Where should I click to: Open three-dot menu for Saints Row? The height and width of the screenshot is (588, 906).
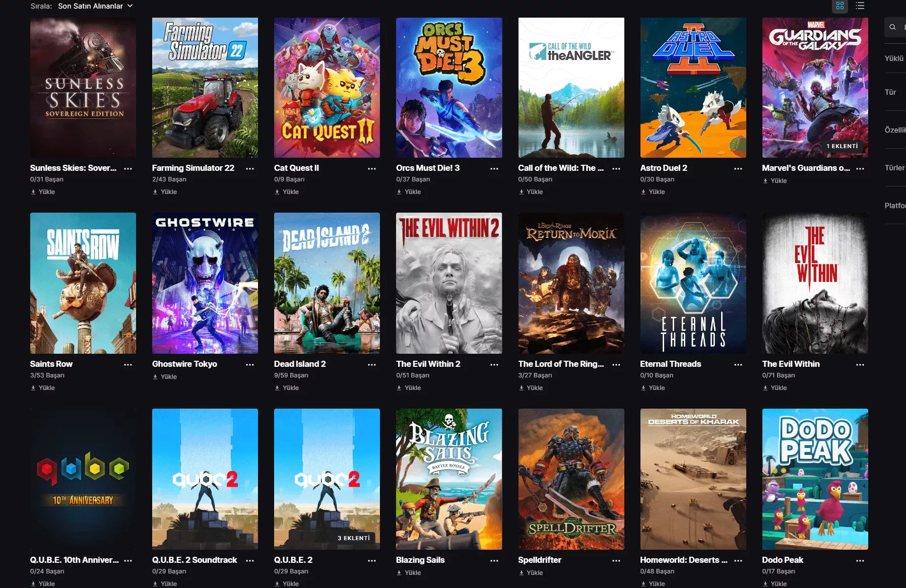[128, 364]
